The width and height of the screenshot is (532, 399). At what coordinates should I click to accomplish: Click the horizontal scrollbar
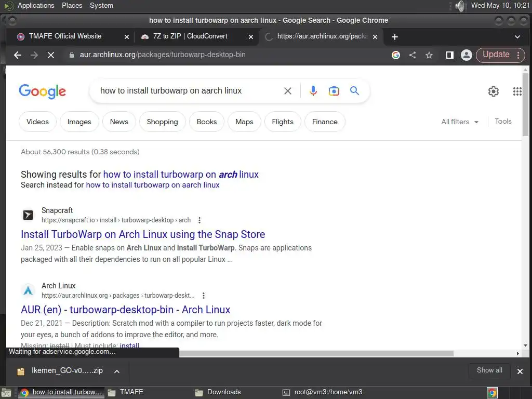pyautogui.click(x=316, y=353)
